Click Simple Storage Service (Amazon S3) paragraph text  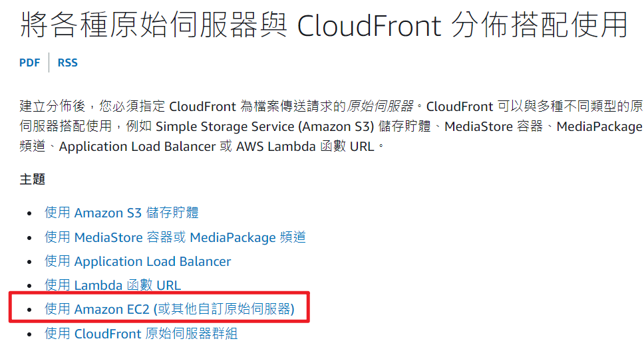point(265,126)
